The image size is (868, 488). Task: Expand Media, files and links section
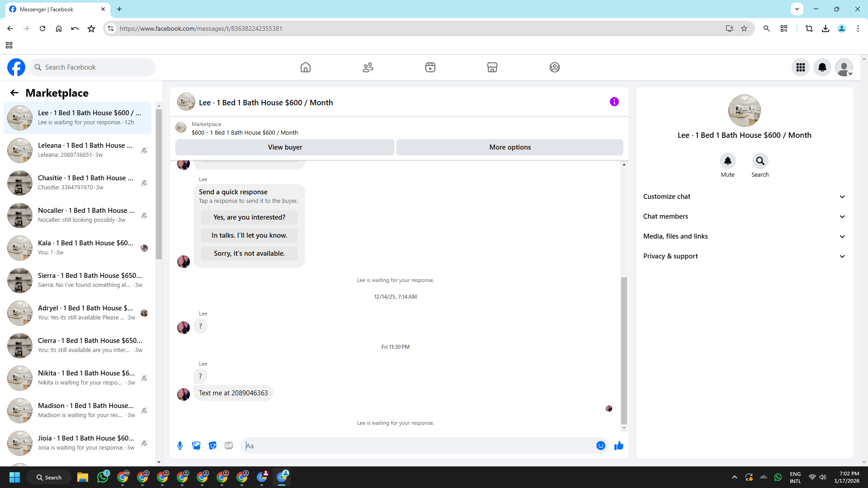pyautogui.click(x=744, y=236)
